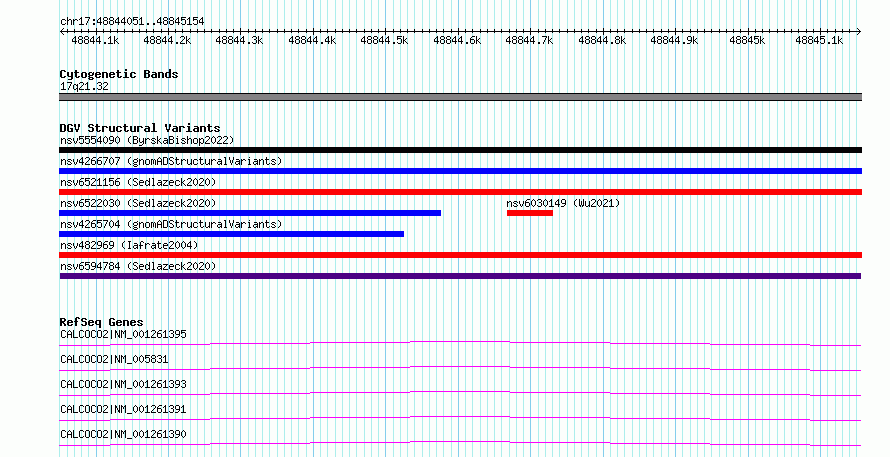Select the blue nsv4266707 variant bar

460,171
